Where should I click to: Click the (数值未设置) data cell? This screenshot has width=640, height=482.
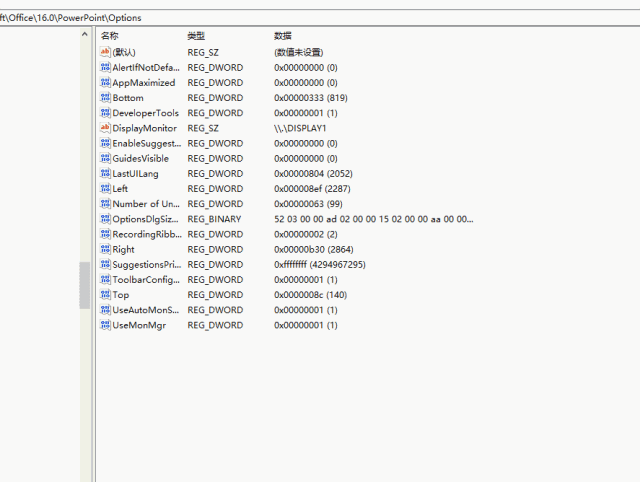coord(299,52)
